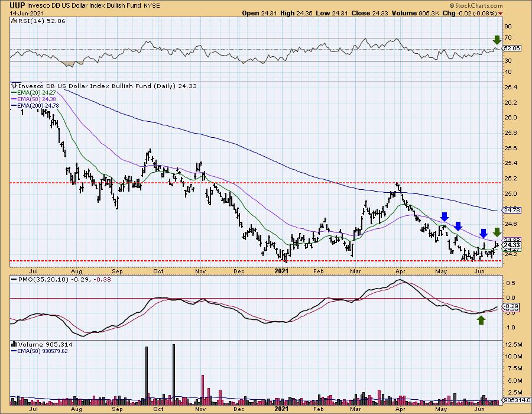The height and width of the screenshot is (414, 532).
Task: Click the red down triangle beside Chg
Action: pos(501,14)
